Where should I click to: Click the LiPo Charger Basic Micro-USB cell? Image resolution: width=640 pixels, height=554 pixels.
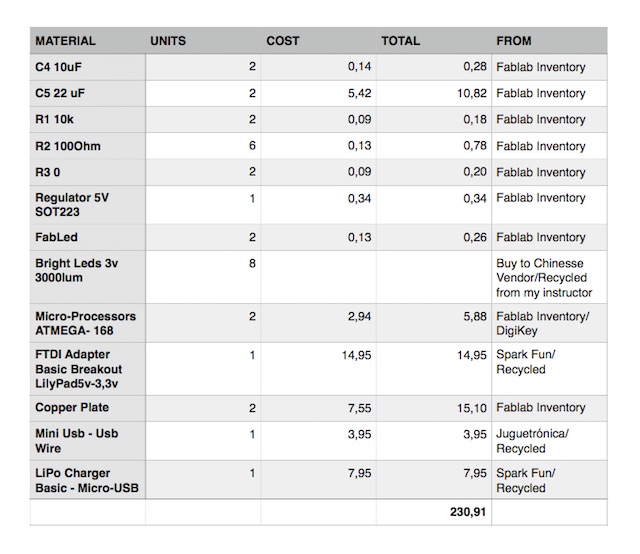click(87, 480)
